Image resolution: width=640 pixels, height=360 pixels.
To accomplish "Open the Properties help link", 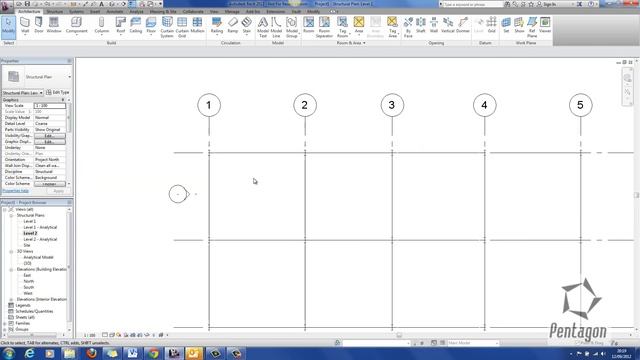I will click(16, 191).
